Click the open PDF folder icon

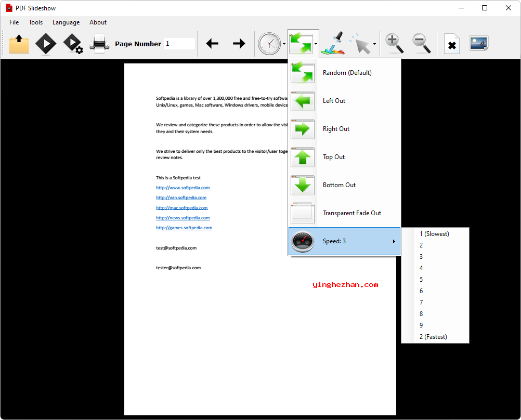19,44
